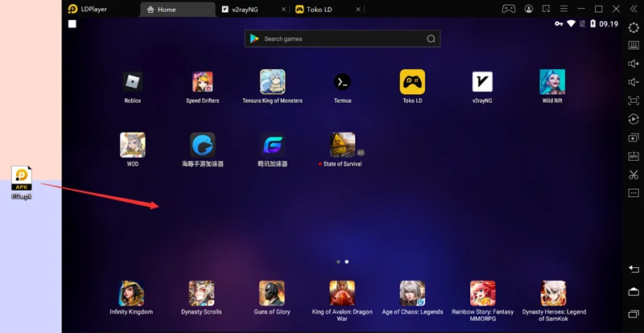Open the Roblox app
This screenshot has width=644, height=333.
(132, 82)
